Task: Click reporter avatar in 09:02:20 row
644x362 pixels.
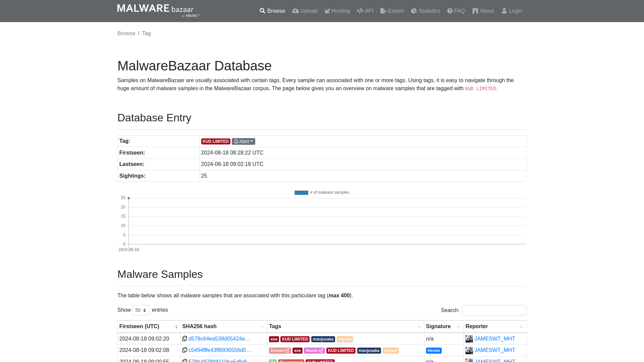Action: pos(469,339)
